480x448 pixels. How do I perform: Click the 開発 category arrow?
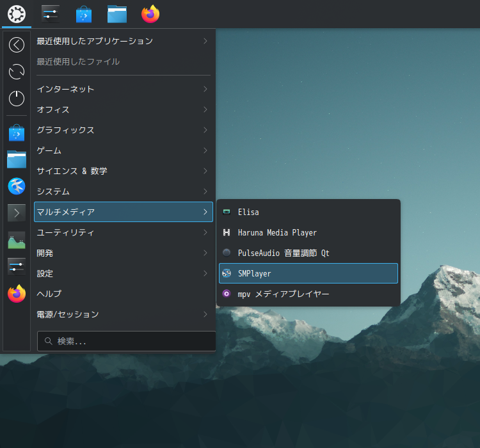[x=205, y=253]
